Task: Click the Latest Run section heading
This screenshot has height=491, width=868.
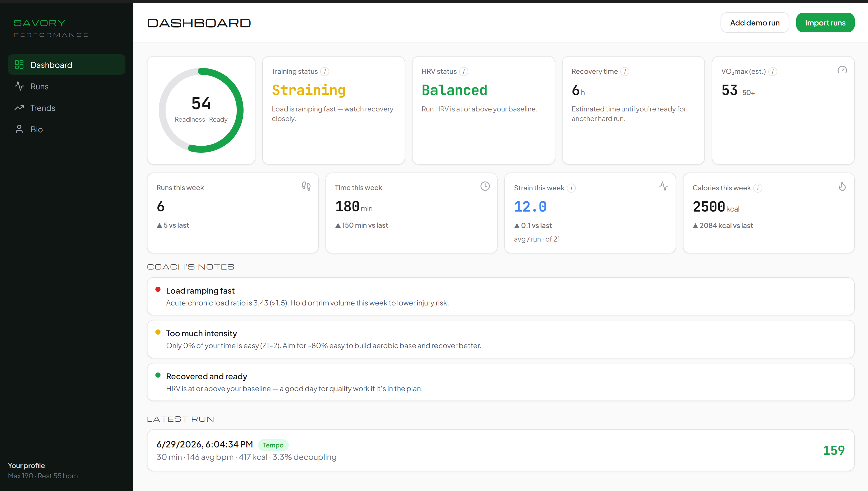Action: [x=181, y=419]
